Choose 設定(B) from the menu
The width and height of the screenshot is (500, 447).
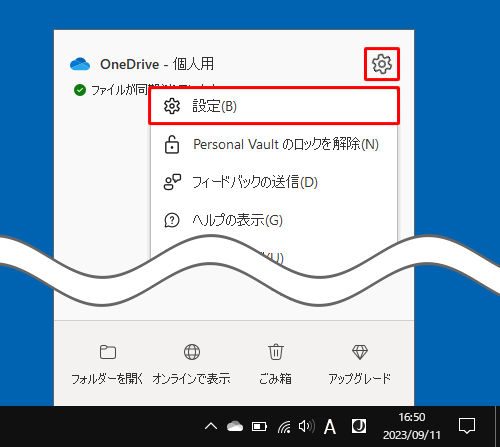tap(274, 106)
